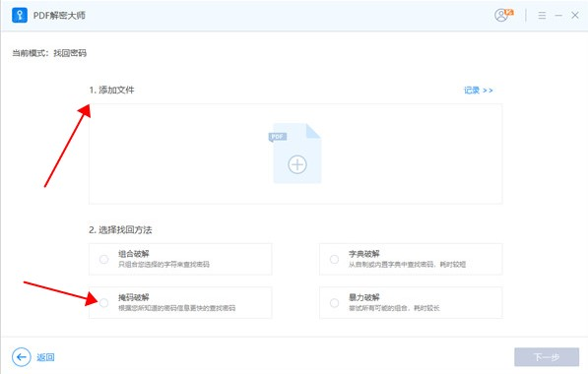The image size is (588, 374).
Task: Close the PDF解密大师 window
Action: [575, 16]
